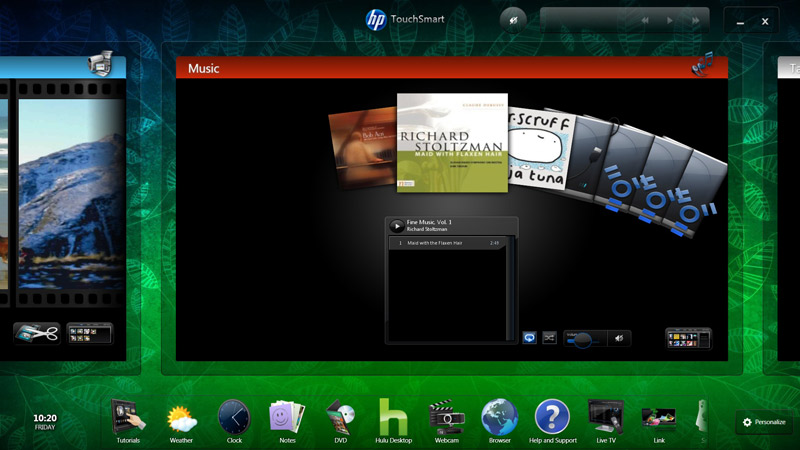Open the video tile library view
The height and width of the screenshot is (450, 800).
[90, 334]
